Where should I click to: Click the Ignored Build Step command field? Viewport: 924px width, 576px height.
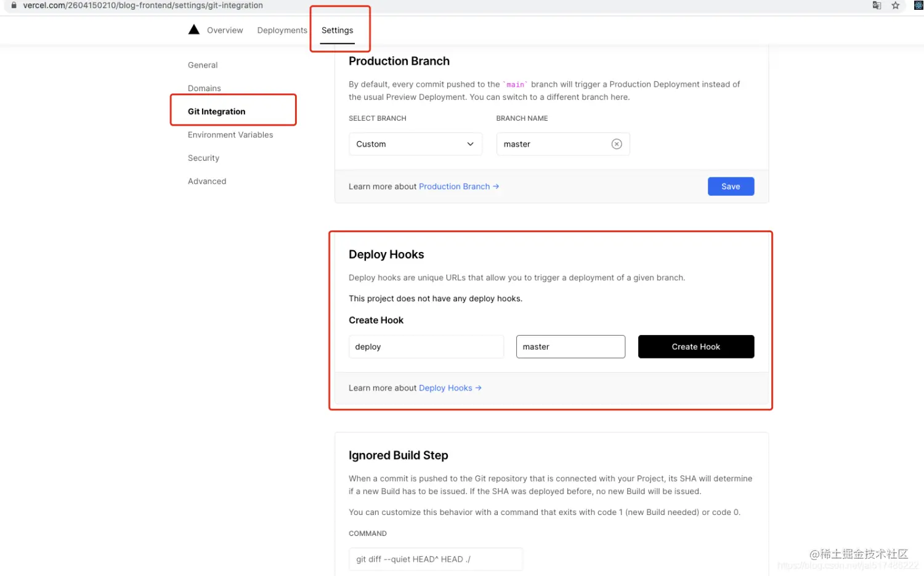point(436,559)
